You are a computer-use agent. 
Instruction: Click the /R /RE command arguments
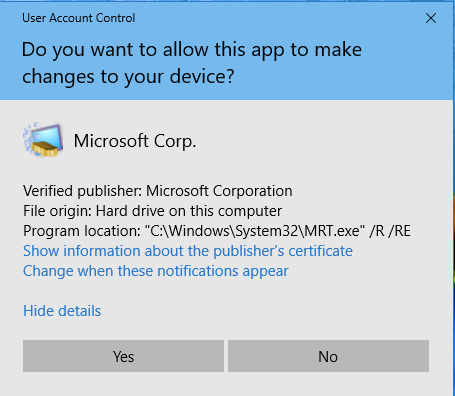[390, 231]
